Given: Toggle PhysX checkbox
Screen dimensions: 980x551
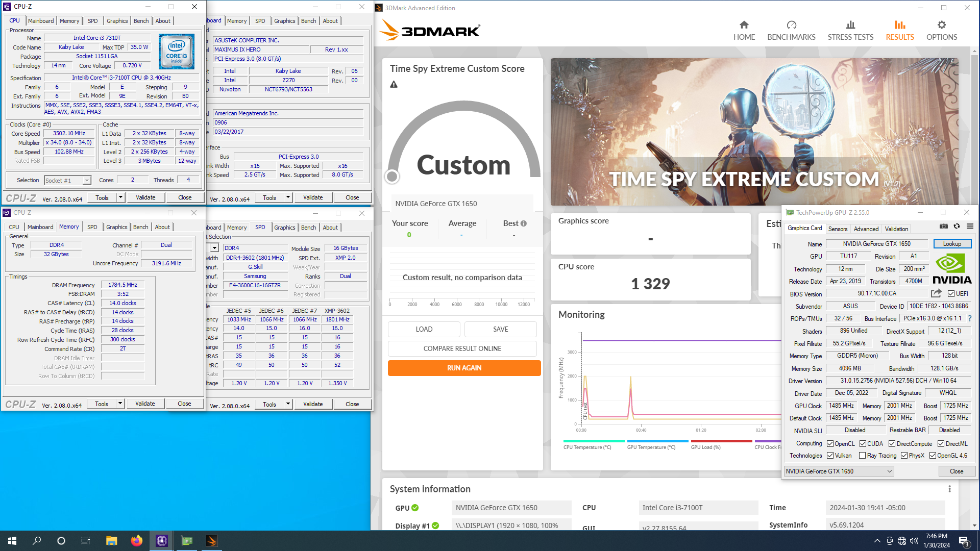Looking at the screenshot, I should tap(904, 456).
